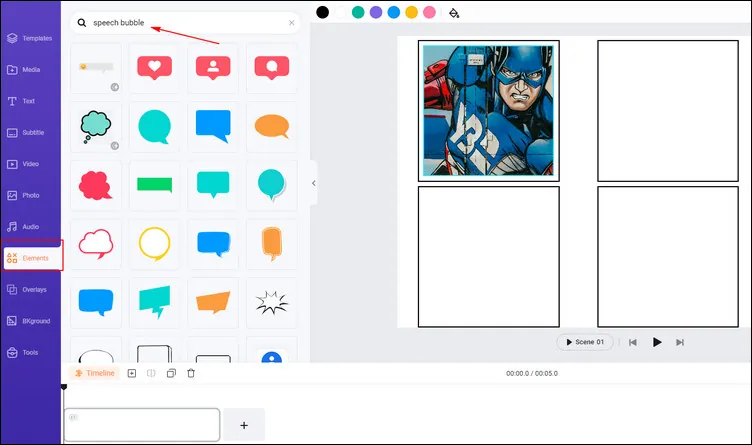Pick the white color swatch
The width and height of the screenshot is (752, 445).
click(x=340, y=12)
